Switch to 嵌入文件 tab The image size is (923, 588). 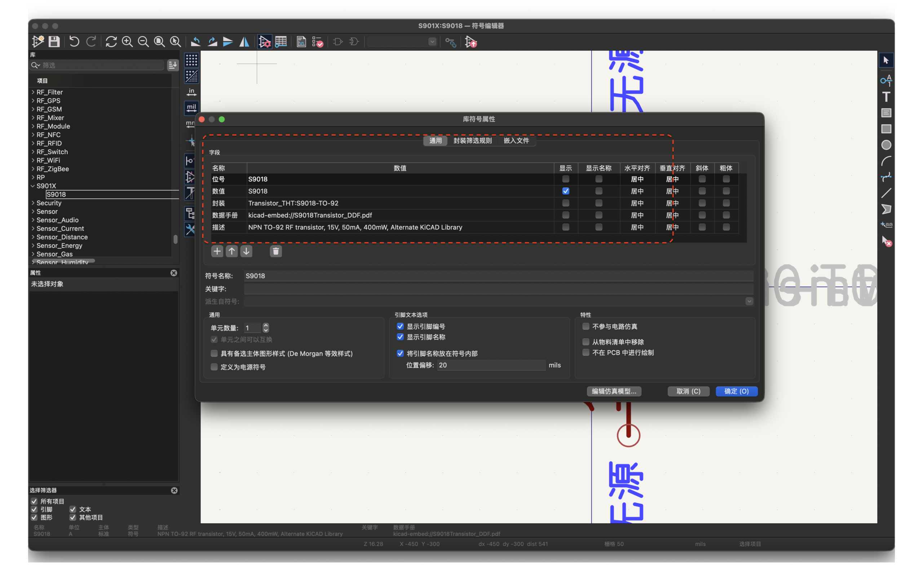pos(516,141)
